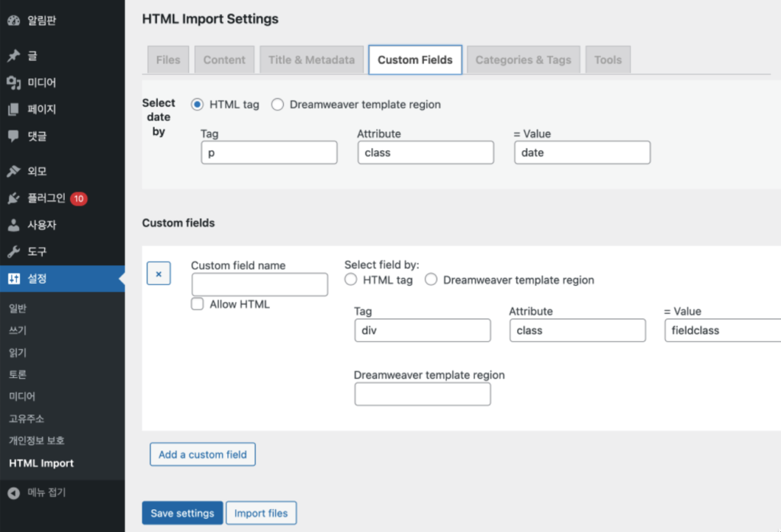Choose HTML tag radio under Select field by

click(351, 280)
